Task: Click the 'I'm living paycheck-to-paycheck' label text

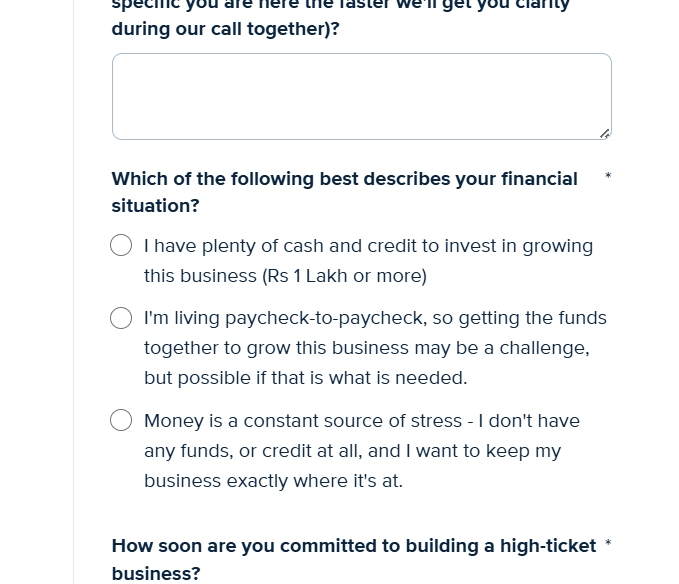Action: coord(375,348)
